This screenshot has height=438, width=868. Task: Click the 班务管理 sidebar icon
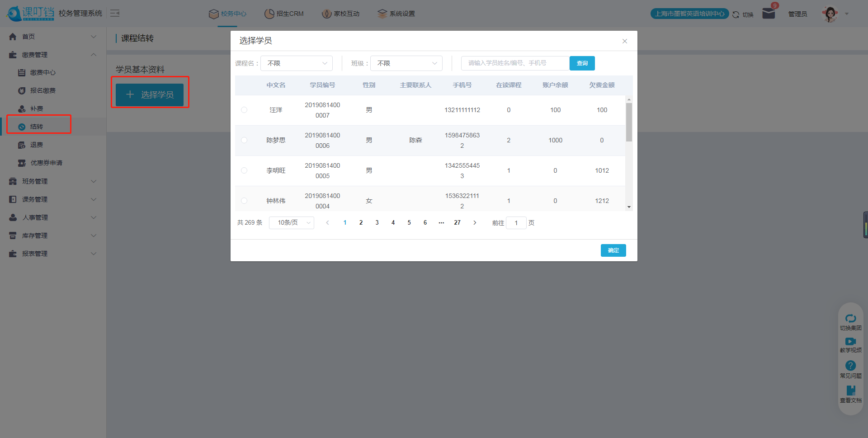click(13, 181)
